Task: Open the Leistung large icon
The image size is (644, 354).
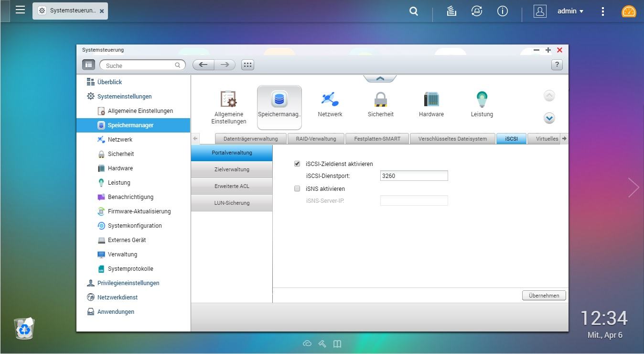Action: click(x=482, y=104)
